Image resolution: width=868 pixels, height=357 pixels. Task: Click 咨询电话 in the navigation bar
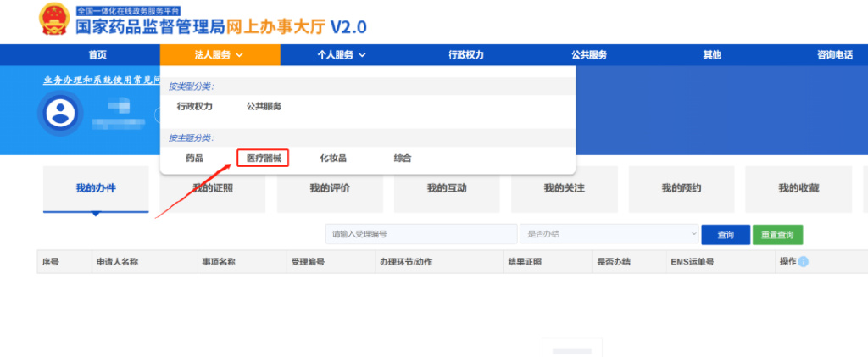click(x=834, y=55)
